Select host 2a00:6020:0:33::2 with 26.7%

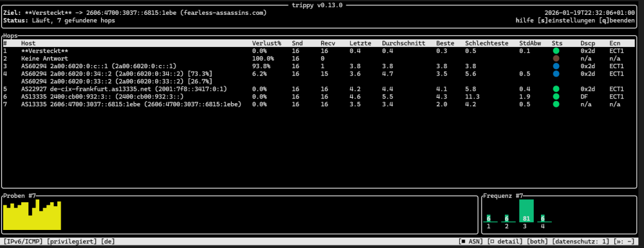click(117, 81)
